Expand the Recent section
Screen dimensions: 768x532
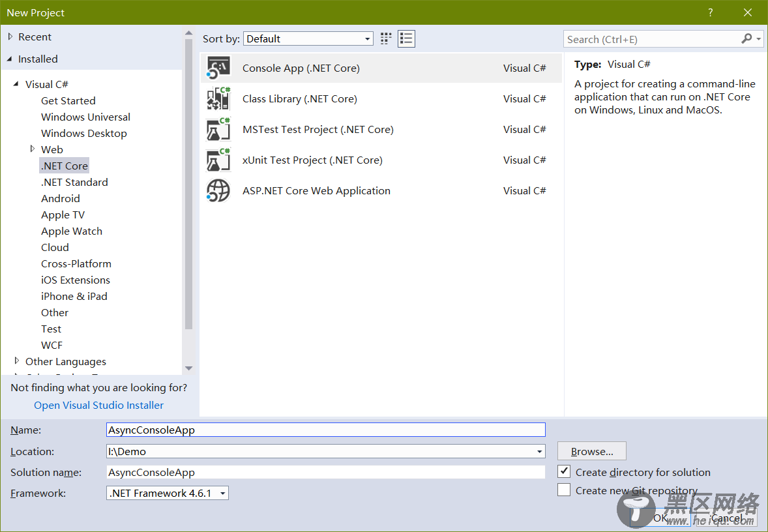[10, 37]
